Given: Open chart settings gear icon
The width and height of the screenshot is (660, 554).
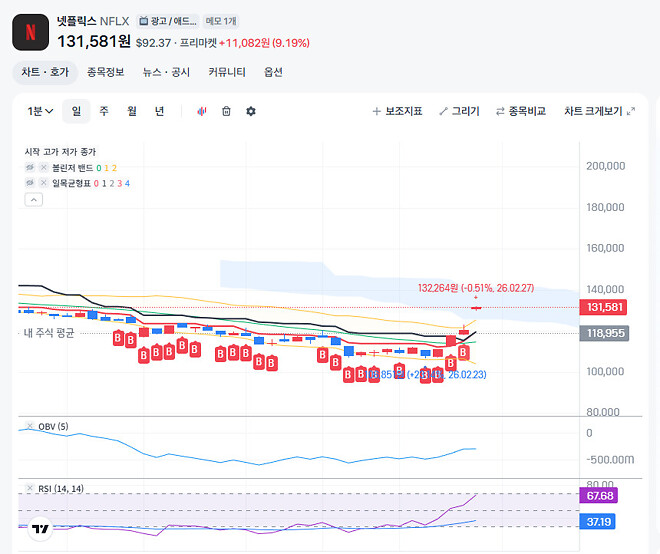Looking at the screenshot, I should pos(251,111).
